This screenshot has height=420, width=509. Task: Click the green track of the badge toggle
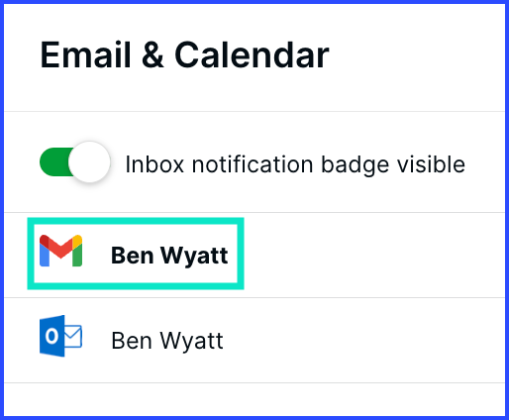pos(54,162)
